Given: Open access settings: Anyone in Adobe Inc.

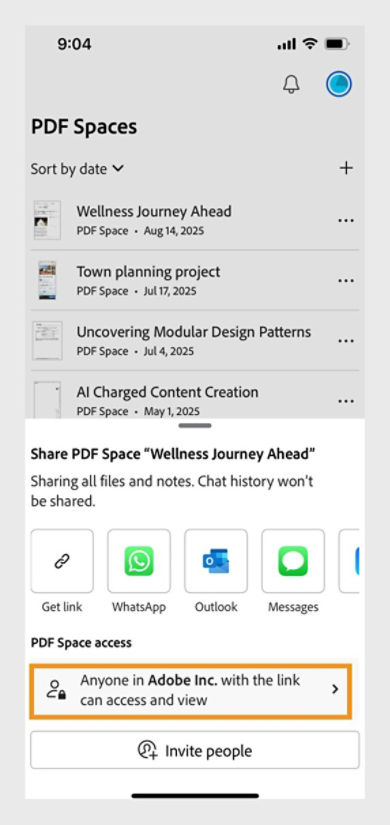Looking at the screenshot, I should (190, 690).
